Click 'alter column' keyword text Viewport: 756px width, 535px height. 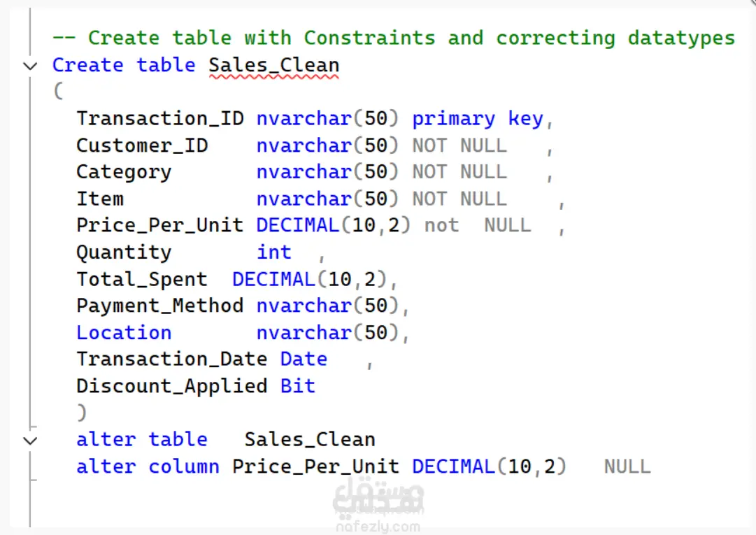tap(148, 466)
